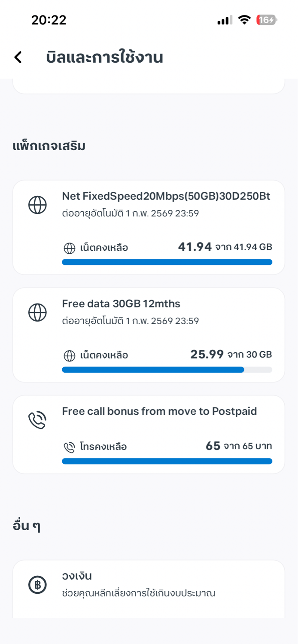Tap small globe icon in 30GB เน็ตคงเหลือ row
This screenshot has height=644, width=298.
click(x=70, y=355)
